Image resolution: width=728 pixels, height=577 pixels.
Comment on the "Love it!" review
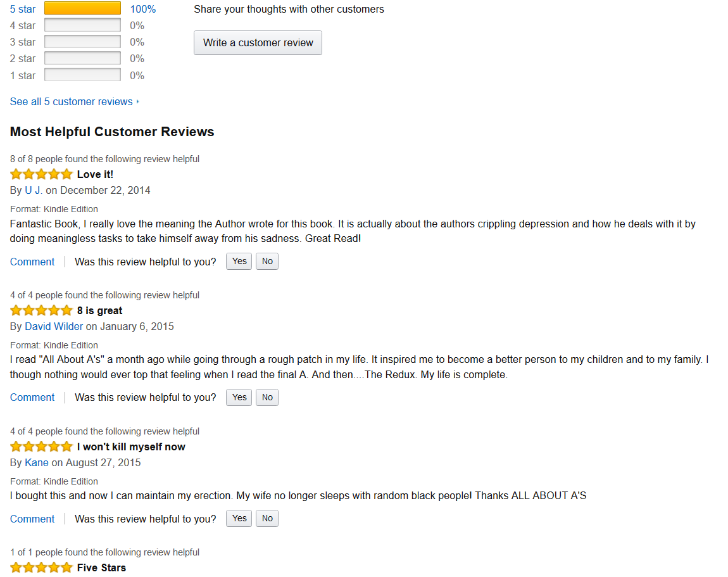click(32, 262)
